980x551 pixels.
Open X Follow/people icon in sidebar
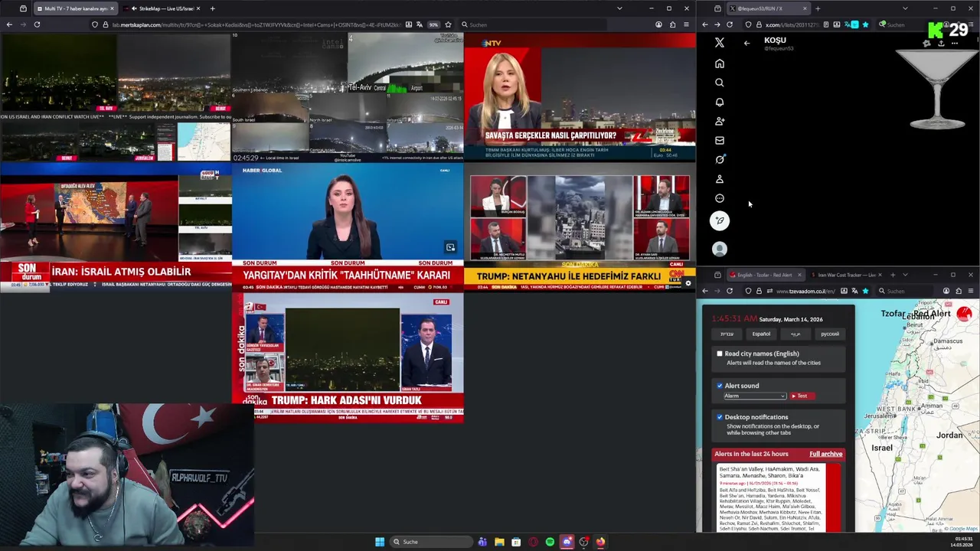click(719, 121)
